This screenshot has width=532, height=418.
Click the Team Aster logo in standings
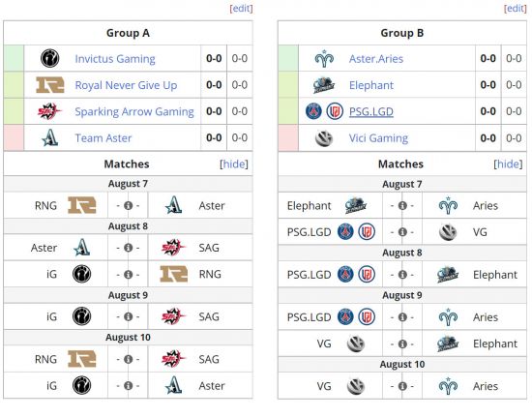pyautogui.click(x=50, y=137)
